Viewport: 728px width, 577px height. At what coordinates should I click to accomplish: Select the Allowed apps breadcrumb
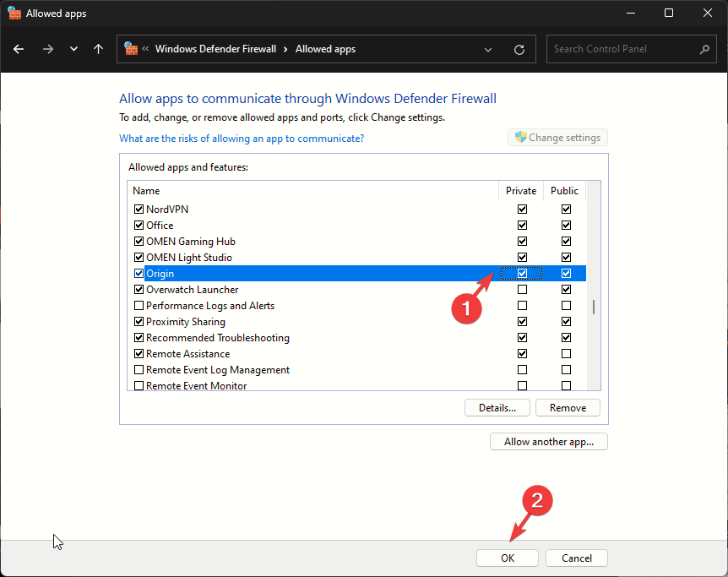point(325,49)
